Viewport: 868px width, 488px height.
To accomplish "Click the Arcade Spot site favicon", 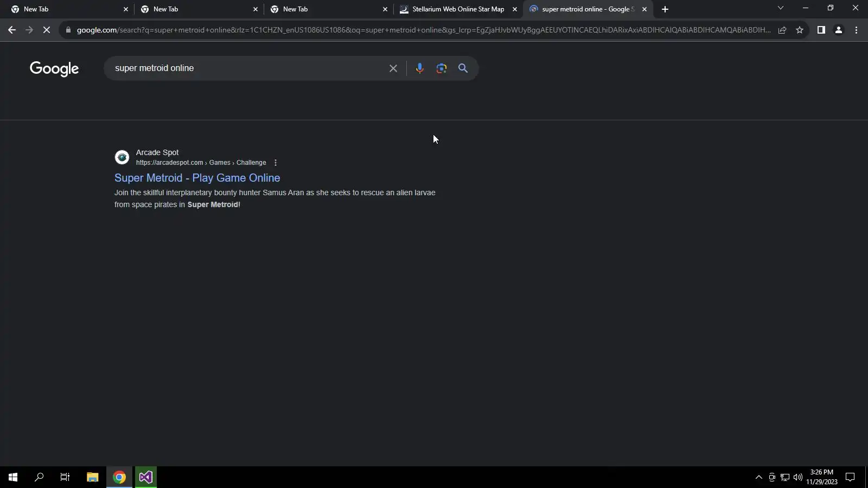I will (122, 157).
